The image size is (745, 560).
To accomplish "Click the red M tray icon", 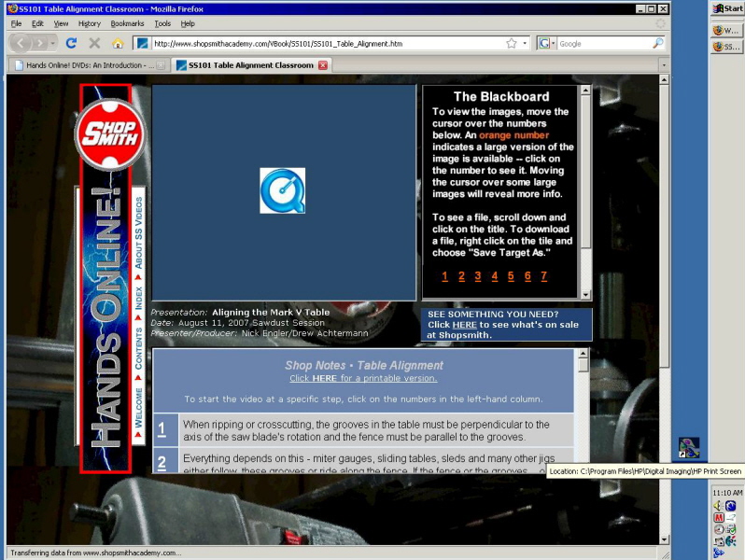I will 719,517.
